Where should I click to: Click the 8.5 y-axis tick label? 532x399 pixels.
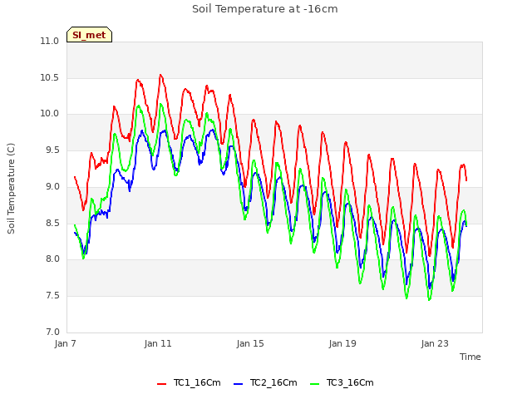(x=52, y=223)
